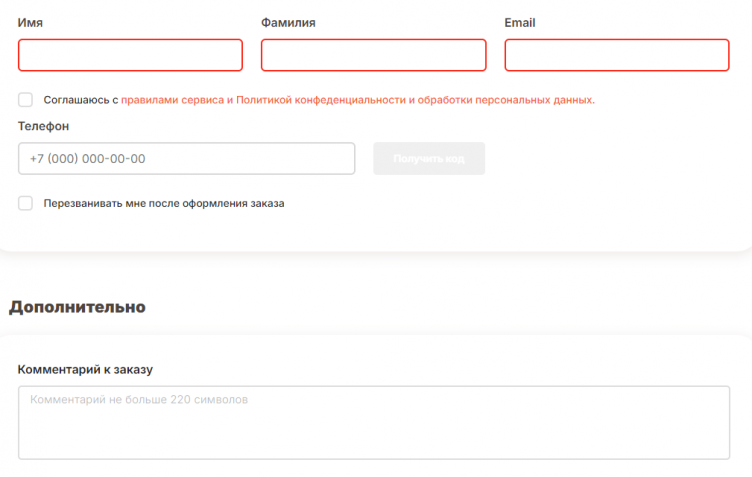The height and width of the screenshot is (477, 752).
Task: Click the Имя input field
Action: click(130, 55)
